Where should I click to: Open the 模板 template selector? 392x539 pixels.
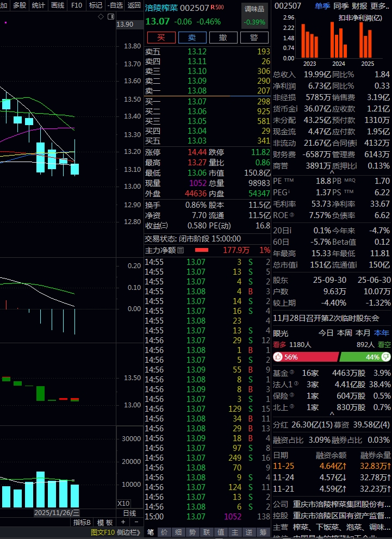click(105, 523)
